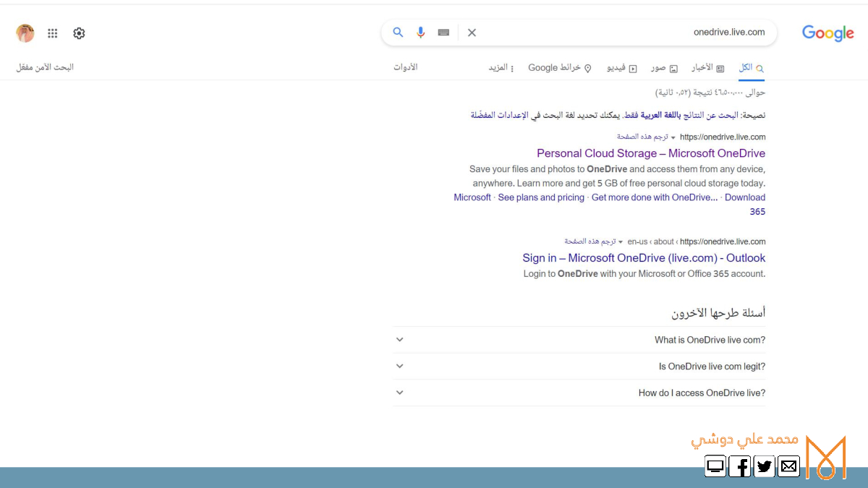Open translate dropdown arrow for first result

(x=673, y=137)
